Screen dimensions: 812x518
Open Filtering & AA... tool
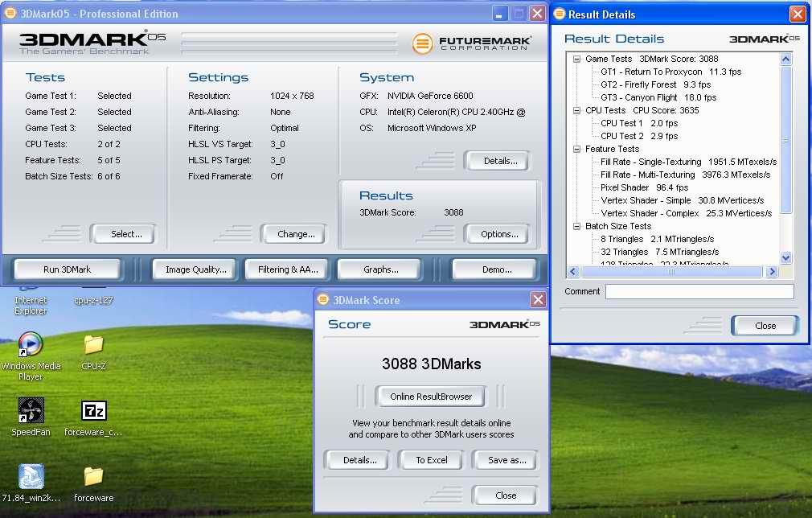coord(287,269)
